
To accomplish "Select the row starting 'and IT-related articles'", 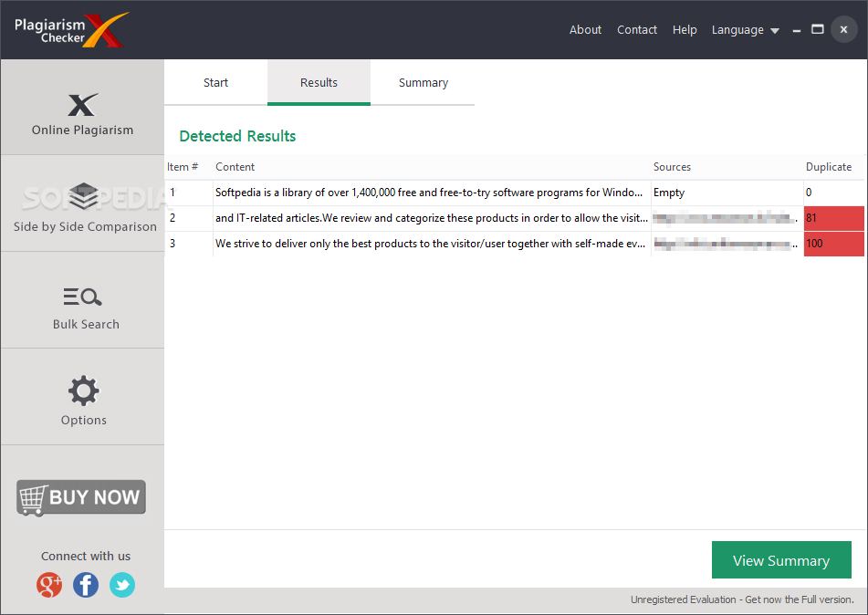I will click(x=514, y=218).
